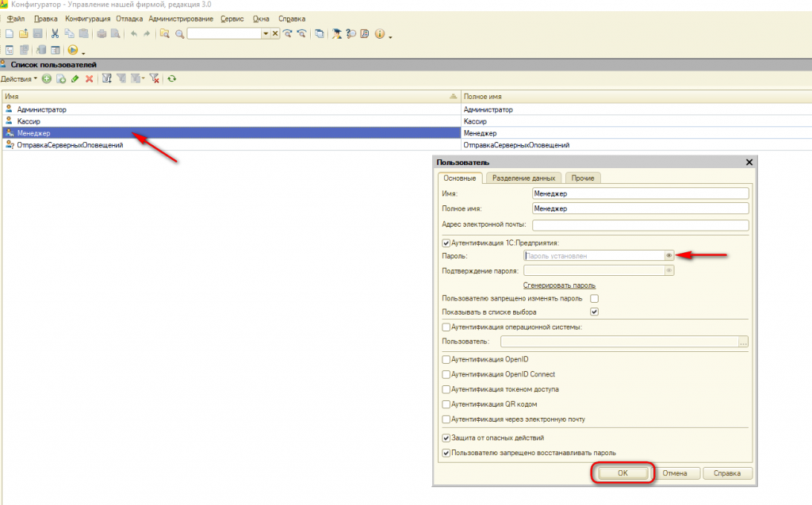The image size is (812, 505).
Task: Open the Действия dropdown menu
Action: (x=19, y=78)
